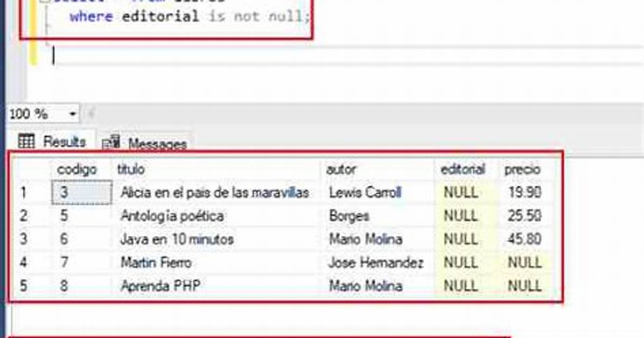Select the codigo cell with value 8
The height and width of the screenshot is (338, 644).
tap(82, 286)
